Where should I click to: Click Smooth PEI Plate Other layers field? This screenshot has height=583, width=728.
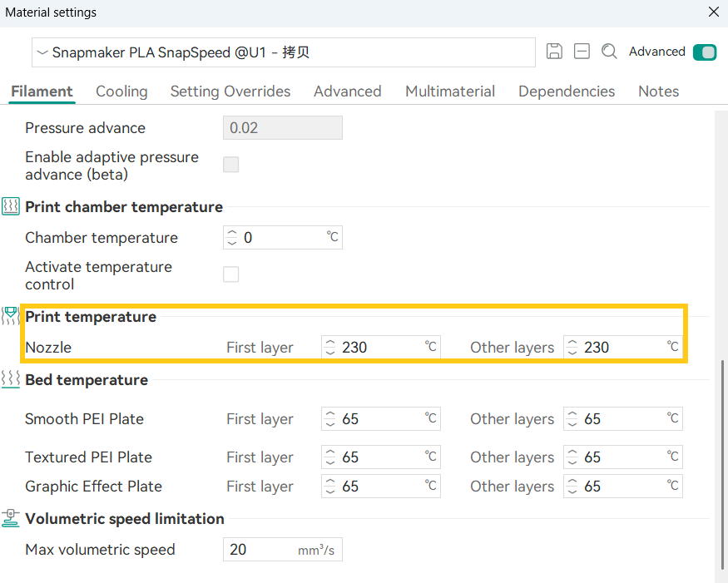pyautogui.click(x=623, y=418)
